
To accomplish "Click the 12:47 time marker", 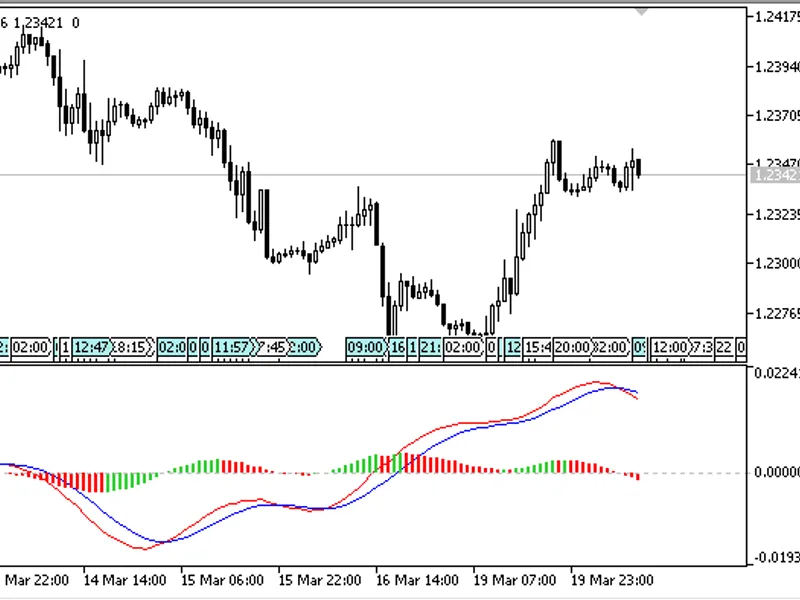I will (91, 347).
